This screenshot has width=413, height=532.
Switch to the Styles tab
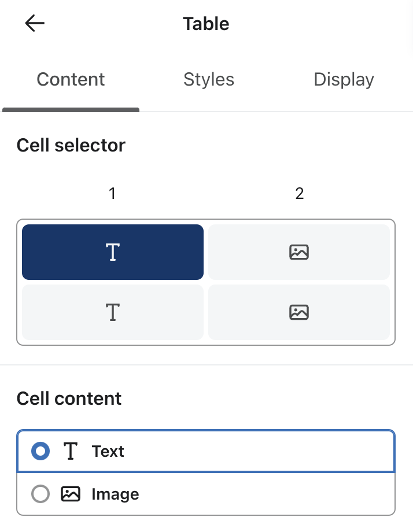click(x=209, y=79)
